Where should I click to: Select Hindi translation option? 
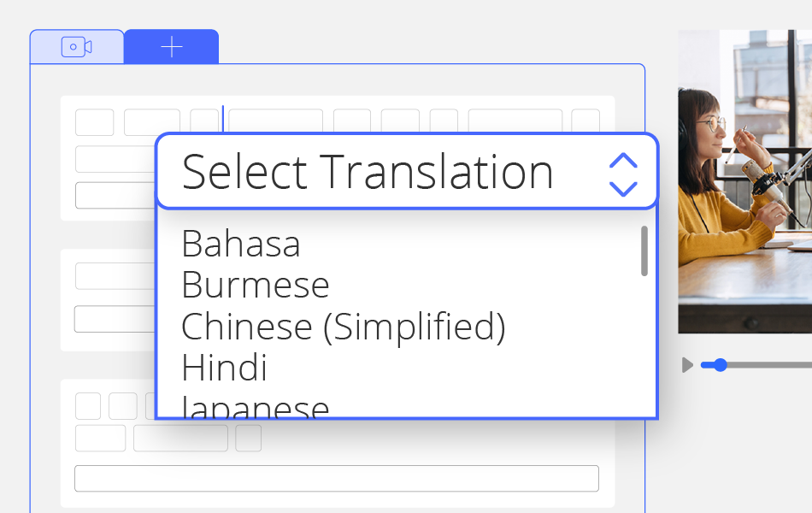tap(225, 368)
